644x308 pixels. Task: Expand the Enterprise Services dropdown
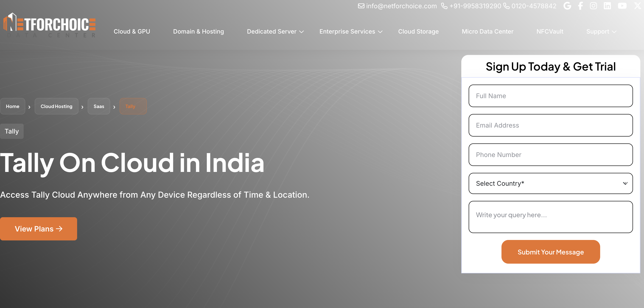350,31
